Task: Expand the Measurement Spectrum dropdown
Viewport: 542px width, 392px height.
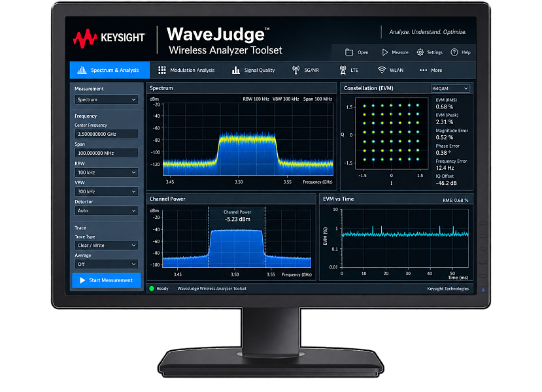Action: [x=107, y=99]
